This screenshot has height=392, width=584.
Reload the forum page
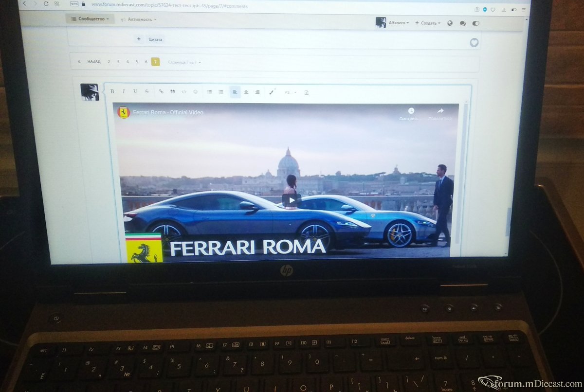(x=46, y=4)
